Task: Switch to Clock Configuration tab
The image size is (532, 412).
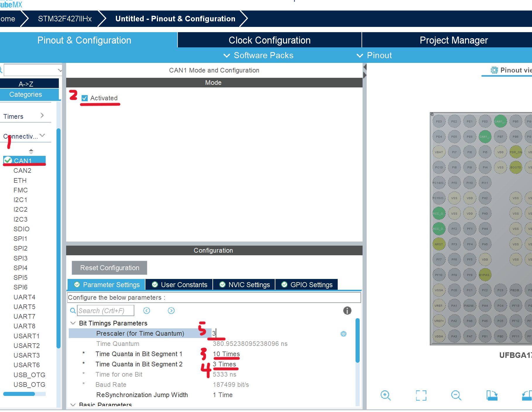Action: click(270, 40)
